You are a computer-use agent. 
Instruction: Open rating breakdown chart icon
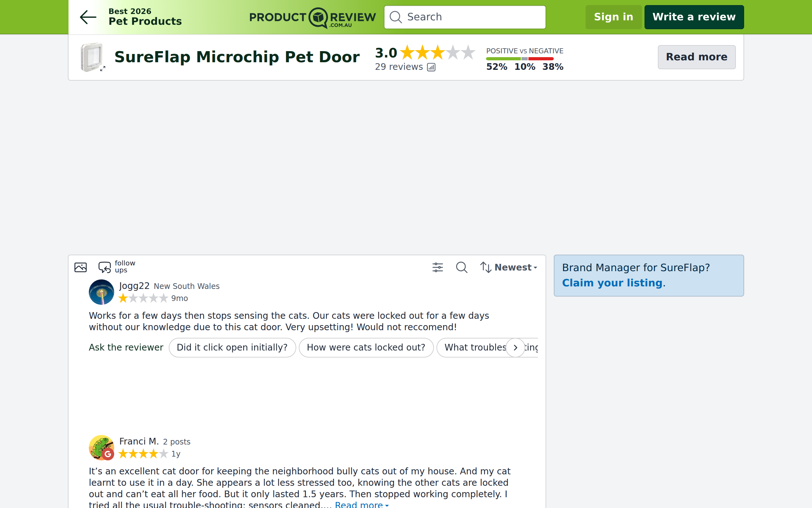pyautogui.click(x=431, y=67)
